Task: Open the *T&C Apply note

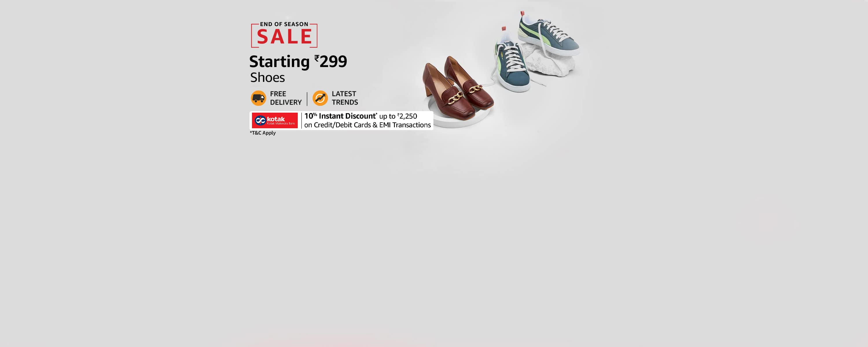Action: tap(263, 133)
